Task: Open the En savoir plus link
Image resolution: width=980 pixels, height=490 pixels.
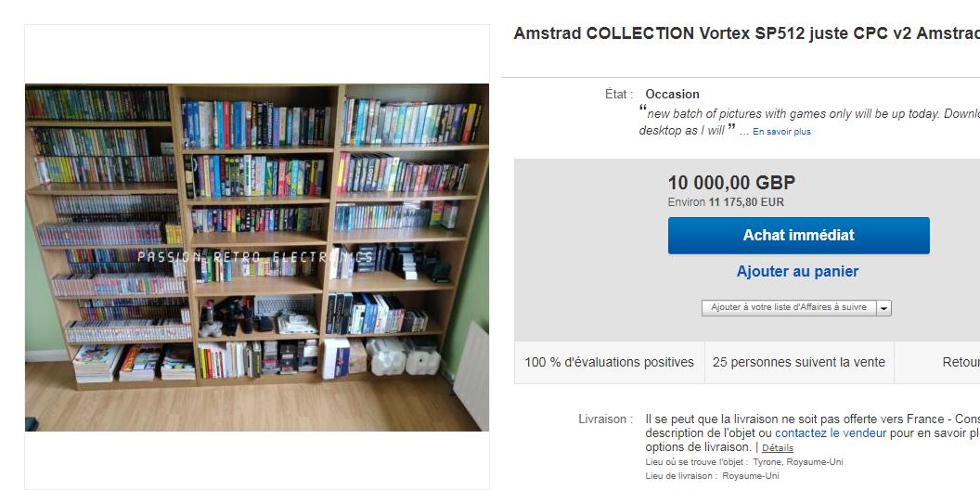Action: tap(781, 132)
